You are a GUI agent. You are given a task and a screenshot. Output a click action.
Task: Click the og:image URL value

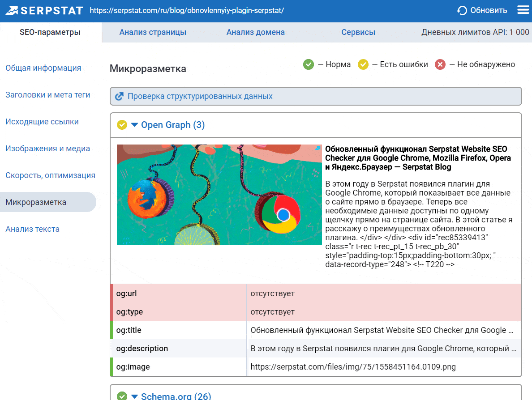tap(353, 367)
